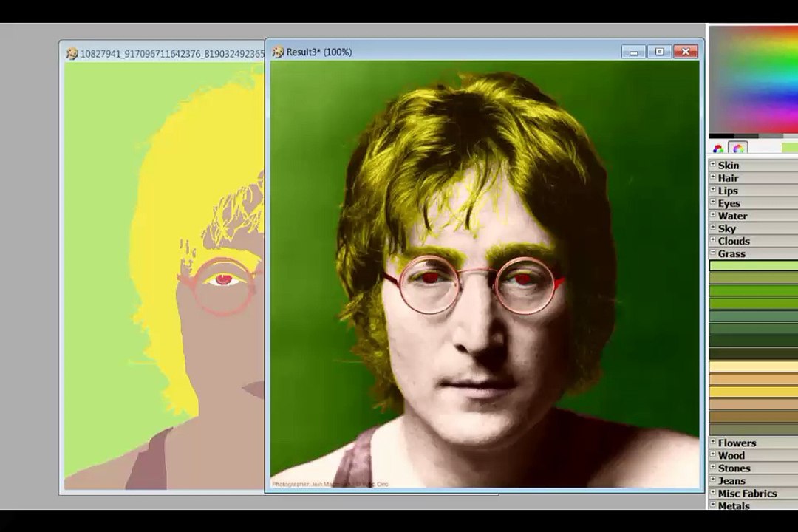Screen dimensions: 798x532
Task: Expand the Misc Fabrics color group
Action: 713,492
